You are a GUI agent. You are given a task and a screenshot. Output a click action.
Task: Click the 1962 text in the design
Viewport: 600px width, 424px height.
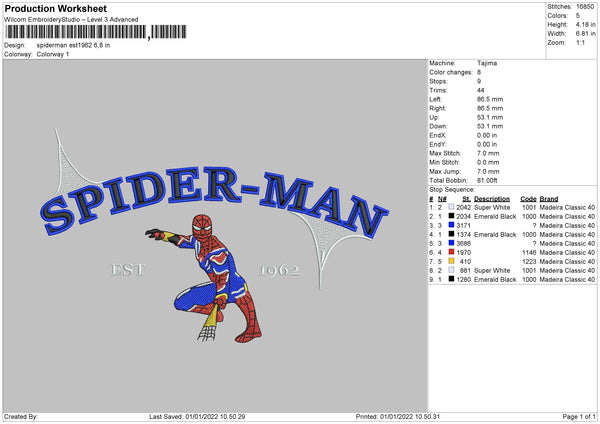[280, 271]
